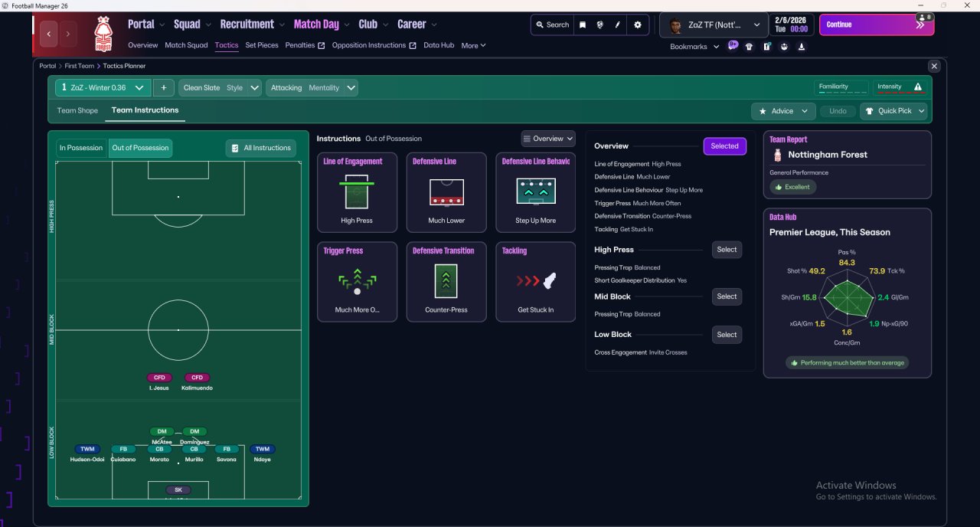
Task: Select Ndoye TWM position marker
Action: click(263, 450)
